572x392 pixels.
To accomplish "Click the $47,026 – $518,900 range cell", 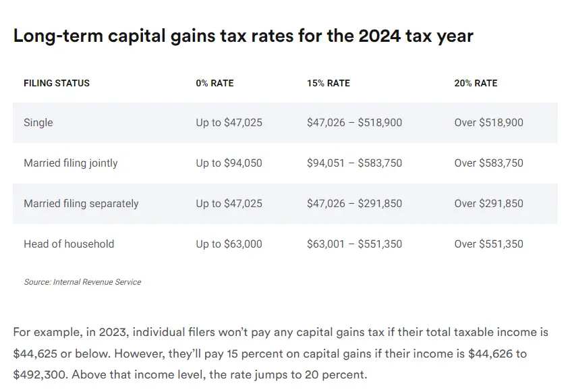I will coord(354,123).
